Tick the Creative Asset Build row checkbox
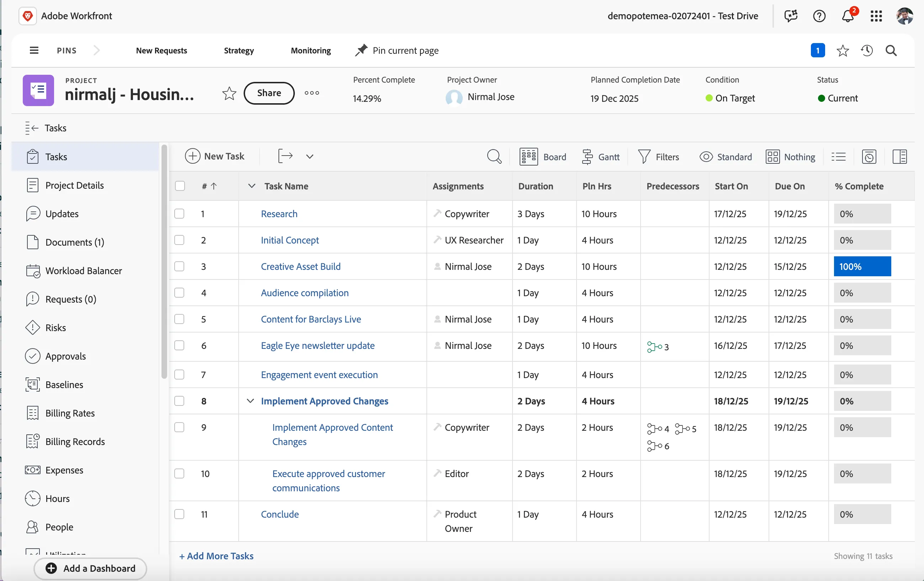The width and height of the screenshot is (924, 581). coord(179,266)
